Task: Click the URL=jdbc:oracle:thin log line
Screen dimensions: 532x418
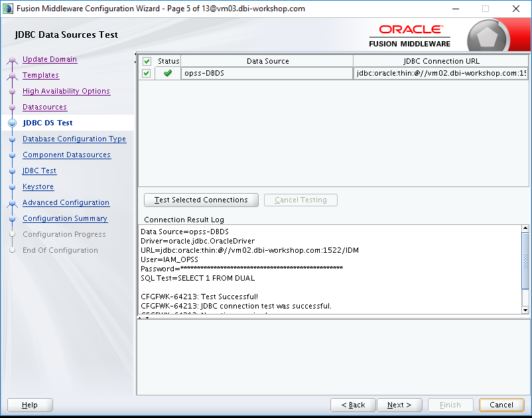Action: (x=249, y=250)
